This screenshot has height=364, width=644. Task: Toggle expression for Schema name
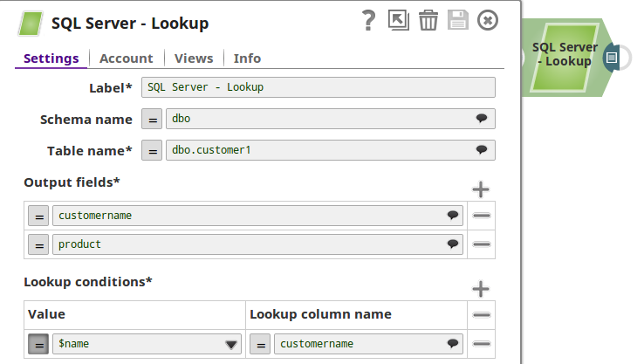152,119
